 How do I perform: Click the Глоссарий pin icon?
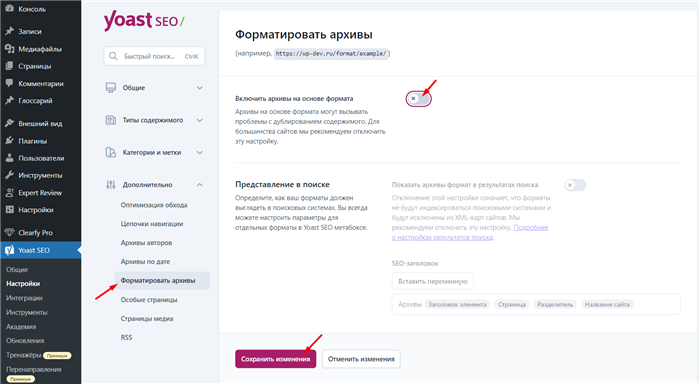(x=9, y=100)
